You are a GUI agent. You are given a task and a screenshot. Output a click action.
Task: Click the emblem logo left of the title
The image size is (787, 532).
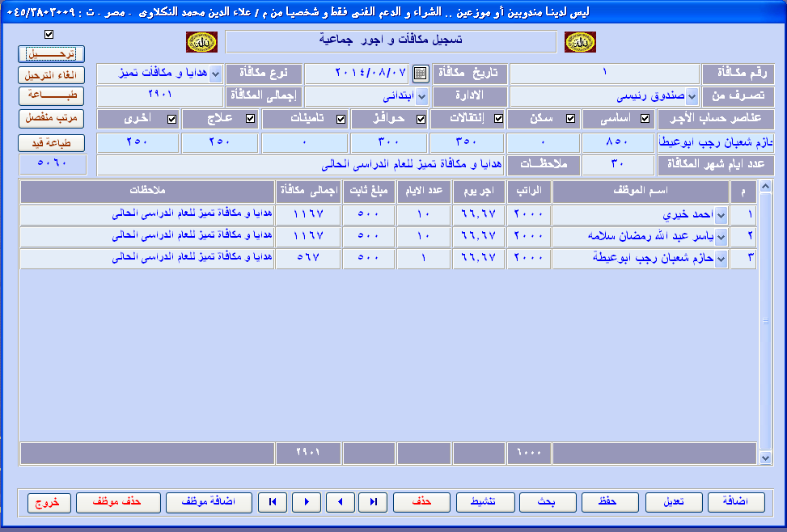pos(201,41)
